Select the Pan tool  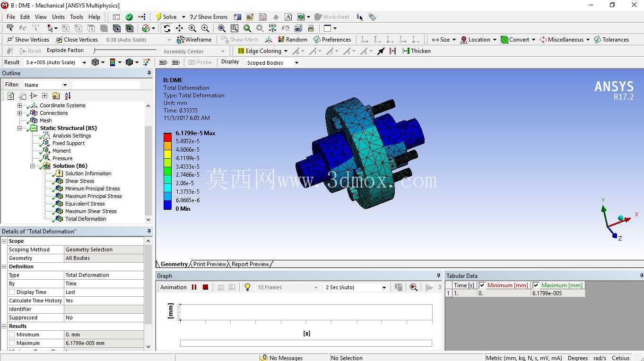[180, 28]
